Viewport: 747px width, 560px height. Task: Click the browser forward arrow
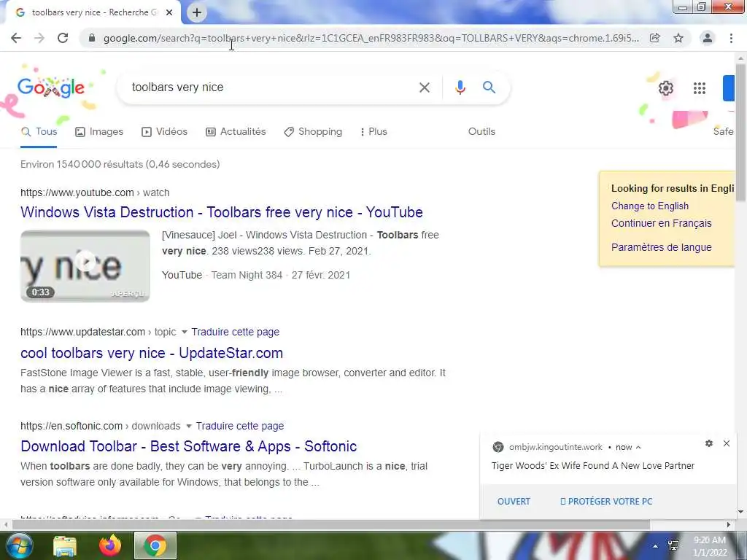(39, 38)
